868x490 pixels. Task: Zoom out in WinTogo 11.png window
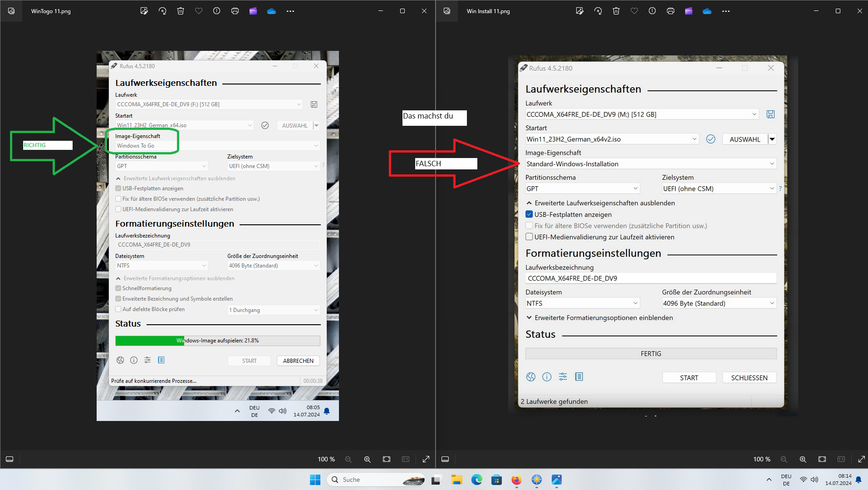pyautogui.click(x=348, y=459)
